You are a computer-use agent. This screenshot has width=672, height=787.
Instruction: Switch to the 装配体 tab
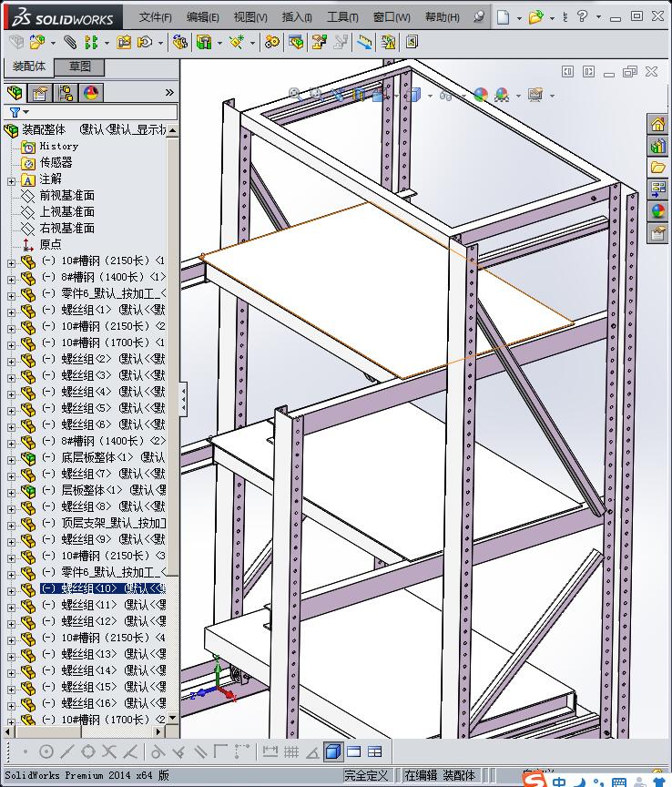[29, 66]
